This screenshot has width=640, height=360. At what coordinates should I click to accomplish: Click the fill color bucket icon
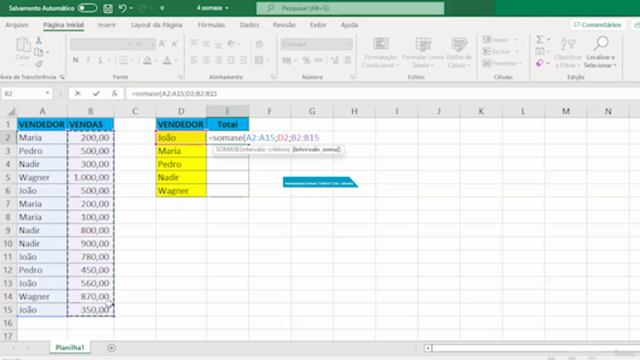pos(147,60)
